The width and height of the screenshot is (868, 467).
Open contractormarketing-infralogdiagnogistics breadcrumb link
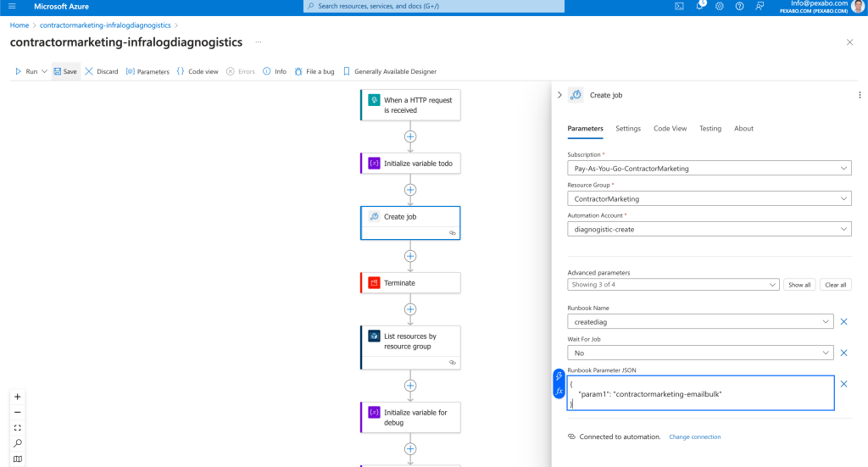pos(105,25)
